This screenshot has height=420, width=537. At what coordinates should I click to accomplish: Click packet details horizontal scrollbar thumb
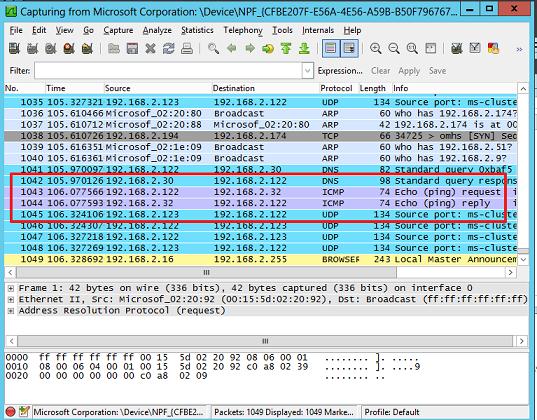click(x=265, y=341)
